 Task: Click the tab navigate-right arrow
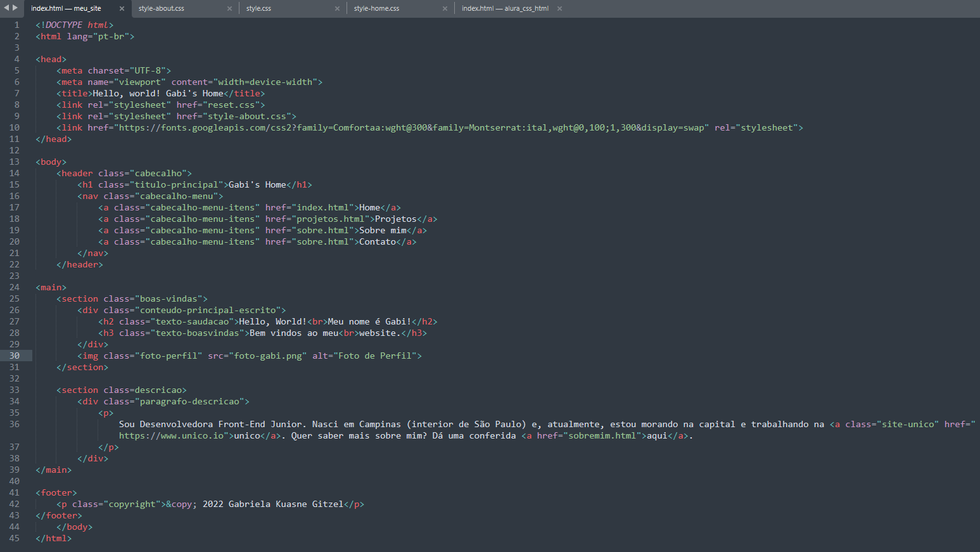[15, 8]
